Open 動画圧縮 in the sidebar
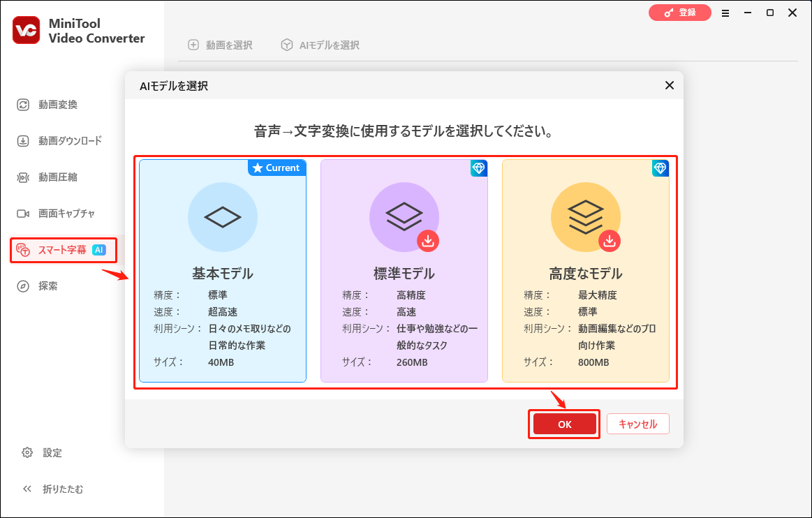Screen dimensions: 812x518 pyautogui.click(x=47, y=177)
